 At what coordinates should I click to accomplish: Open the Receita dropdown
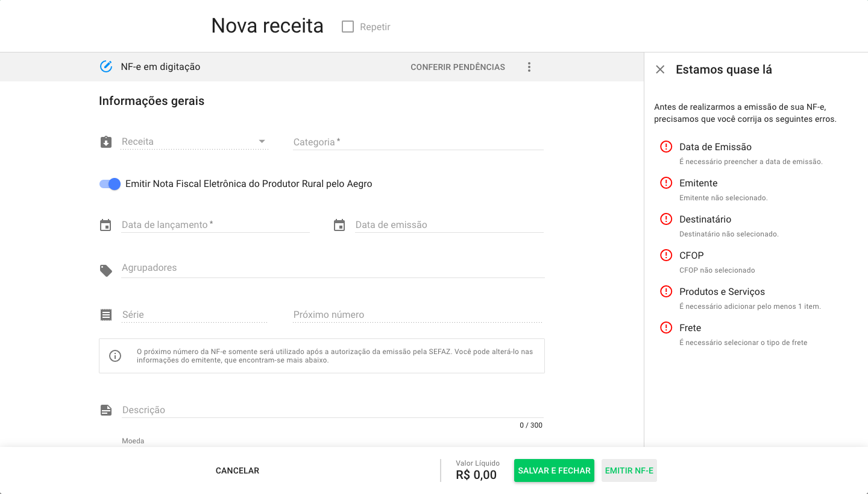(x=262, y=141)
